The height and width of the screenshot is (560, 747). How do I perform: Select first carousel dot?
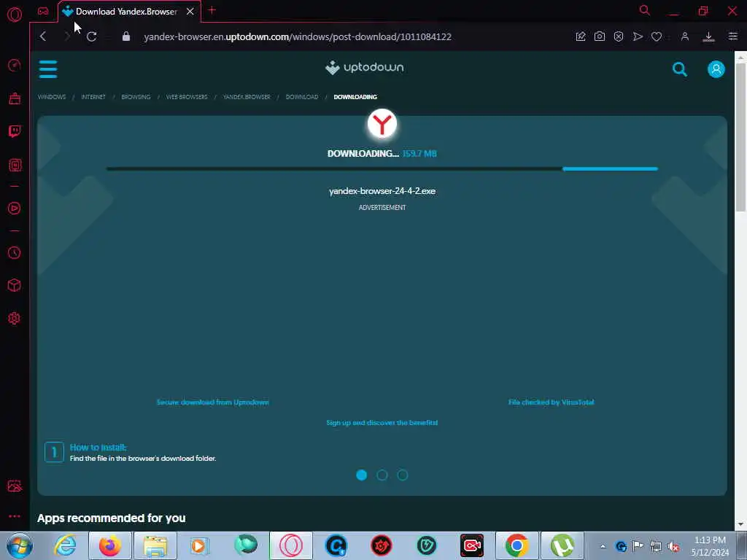point(362,475)
